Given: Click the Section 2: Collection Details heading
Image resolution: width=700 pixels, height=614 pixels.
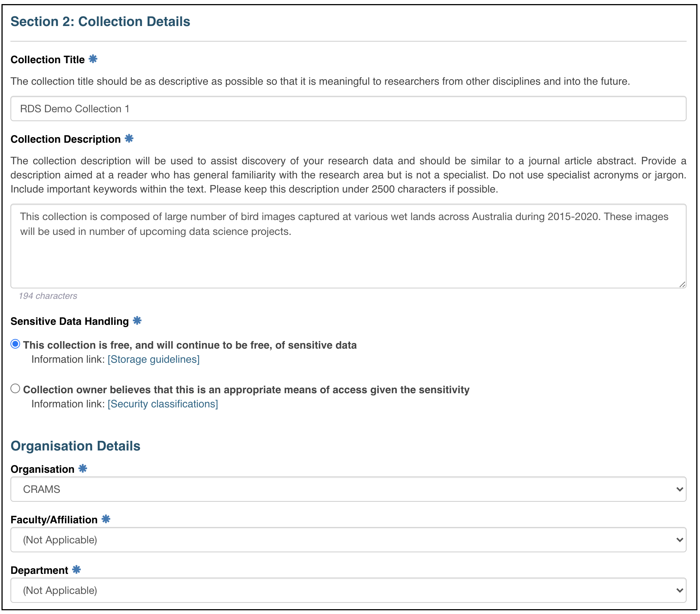Looking at the screenshot, I should [x=100, y=22].
